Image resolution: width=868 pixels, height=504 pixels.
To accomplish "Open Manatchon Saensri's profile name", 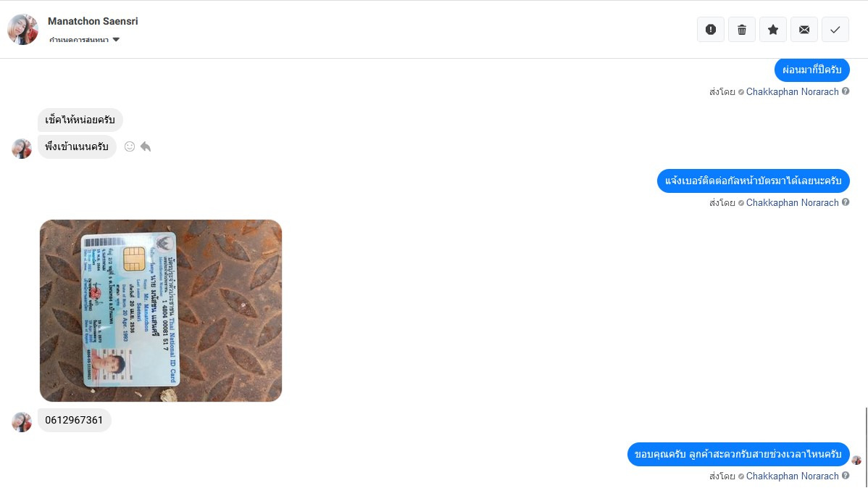I will click(x=93, y=21).
